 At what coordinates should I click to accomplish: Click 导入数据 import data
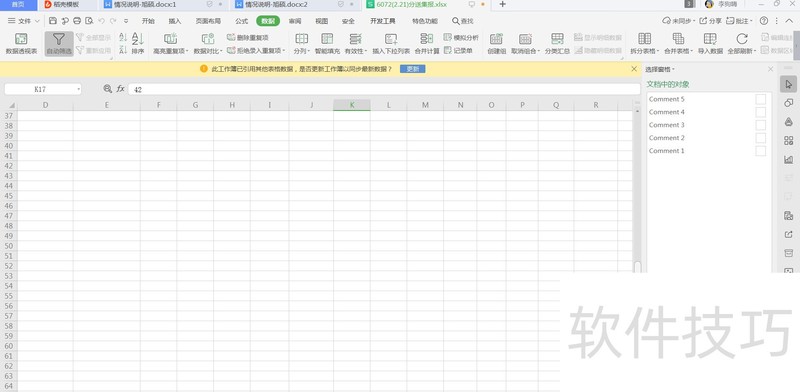pyautogui.click(x=710, y=44)
